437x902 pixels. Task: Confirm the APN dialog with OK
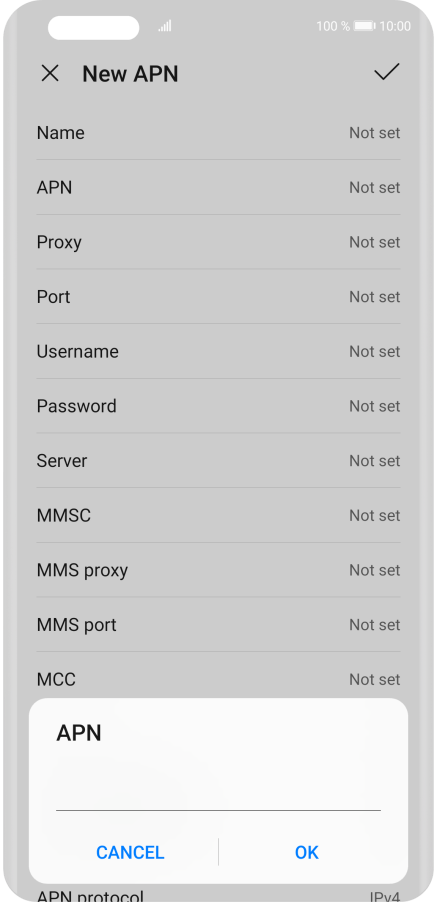[x=306, y=852]
